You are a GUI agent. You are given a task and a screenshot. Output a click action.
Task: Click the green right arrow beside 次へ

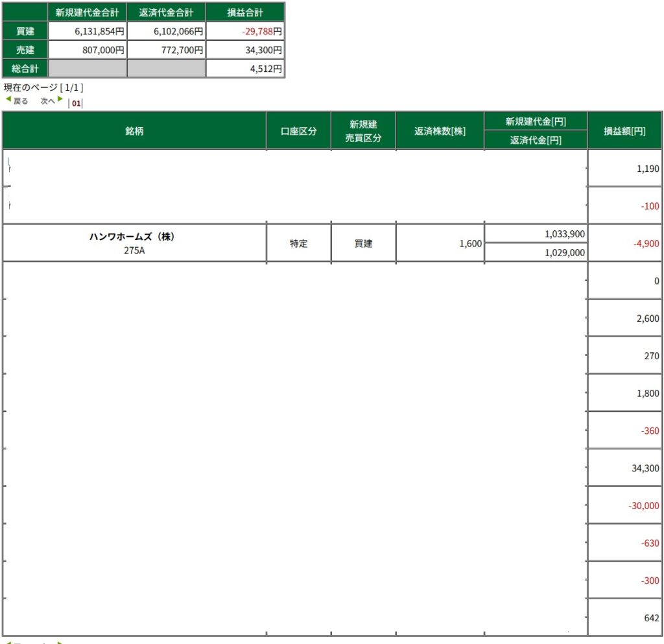[60, 100]
